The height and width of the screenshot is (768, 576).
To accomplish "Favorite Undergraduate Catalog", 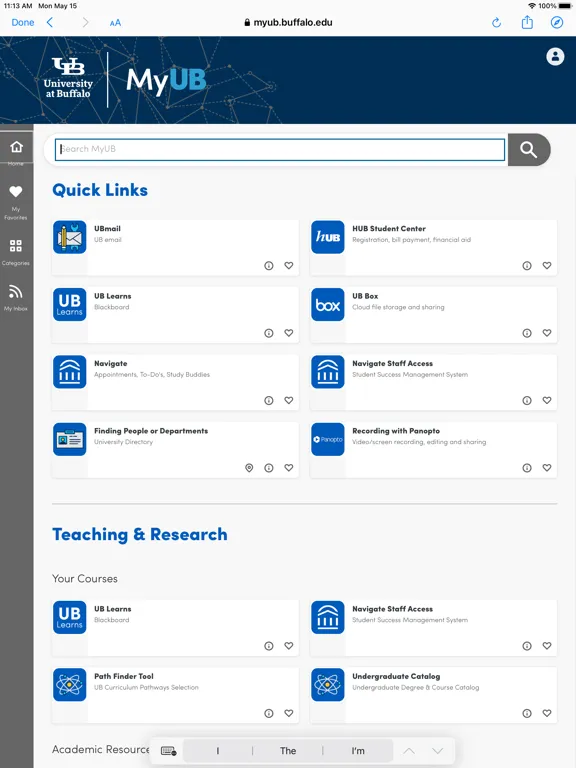I will click(x=547, y=713).
